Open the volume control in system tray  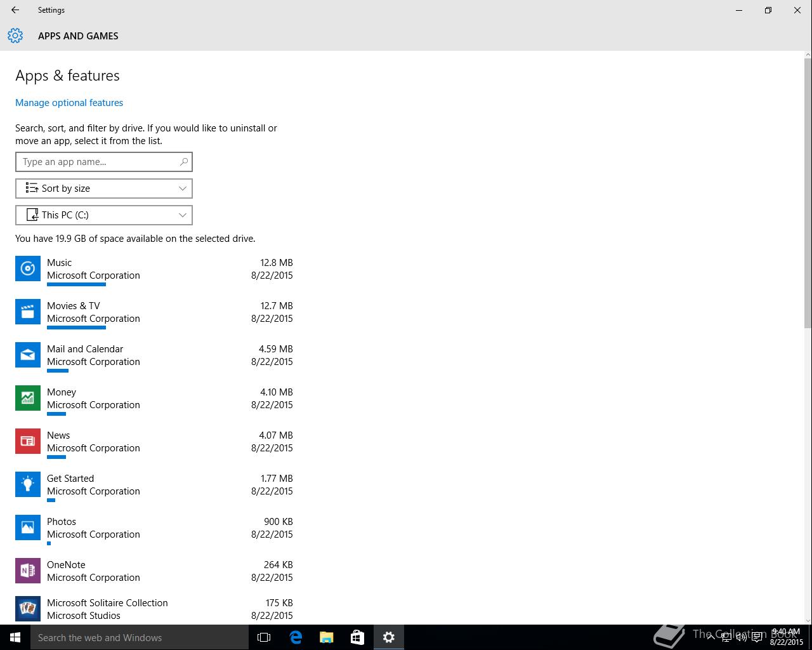(741, 637)
